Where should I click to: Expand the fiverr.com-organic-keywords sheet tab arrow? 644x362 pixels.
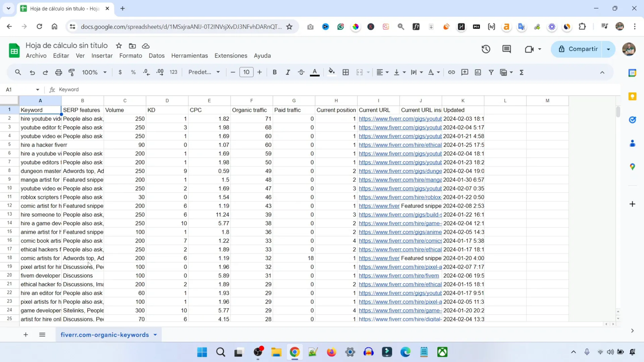[x=155, y=335]
